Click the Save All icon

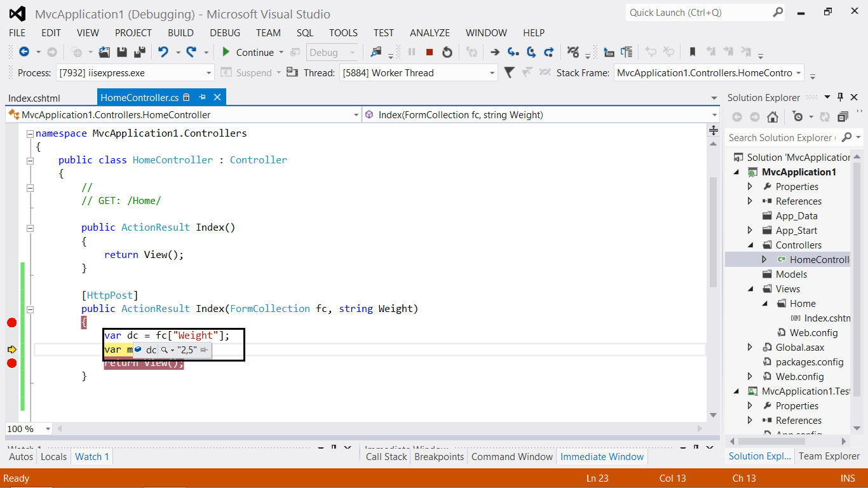point(139,52)
